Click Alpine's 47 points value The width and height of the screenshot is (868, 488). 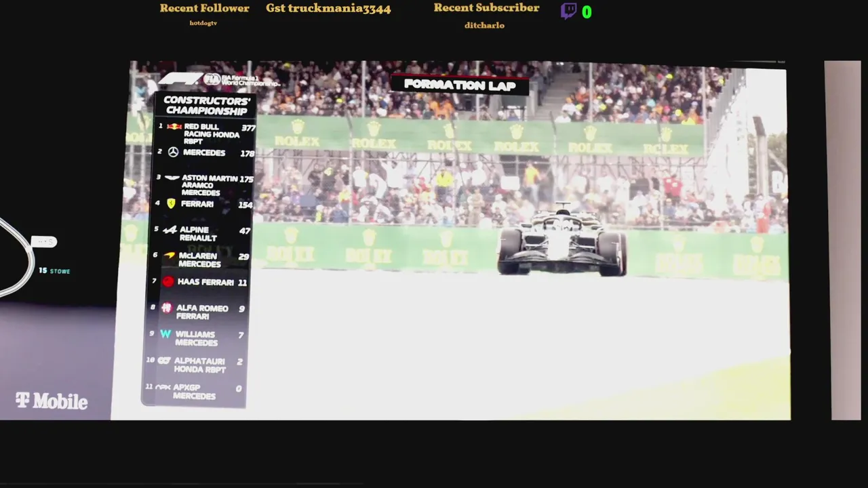(245, 231)
